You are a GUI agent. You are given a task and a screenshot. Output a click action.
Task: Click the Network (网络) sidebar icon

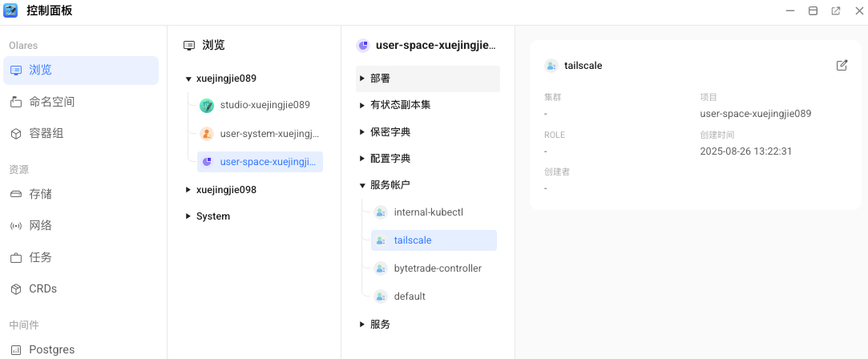coord(16,226)
